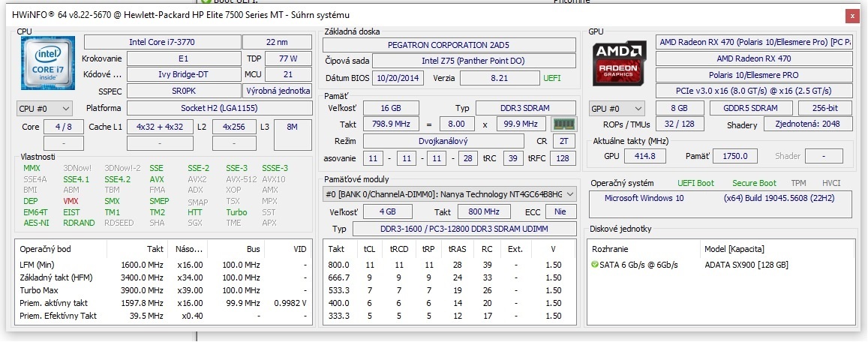Click the ROPs / TMUs 32 / 128 field
This screenshot has height=342, width=868.
(x=680, y=124)
